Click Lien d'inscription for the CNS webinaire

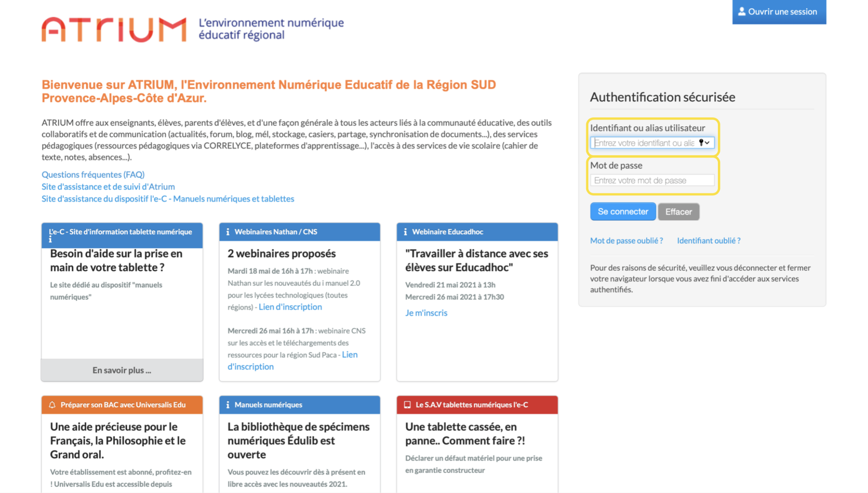292,360
